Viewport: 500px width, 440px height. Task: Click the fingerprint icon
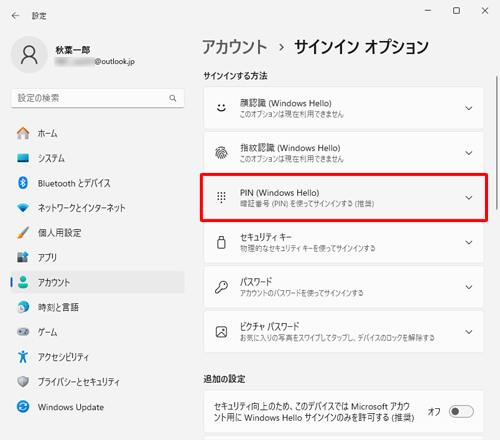tap(221, 153)
